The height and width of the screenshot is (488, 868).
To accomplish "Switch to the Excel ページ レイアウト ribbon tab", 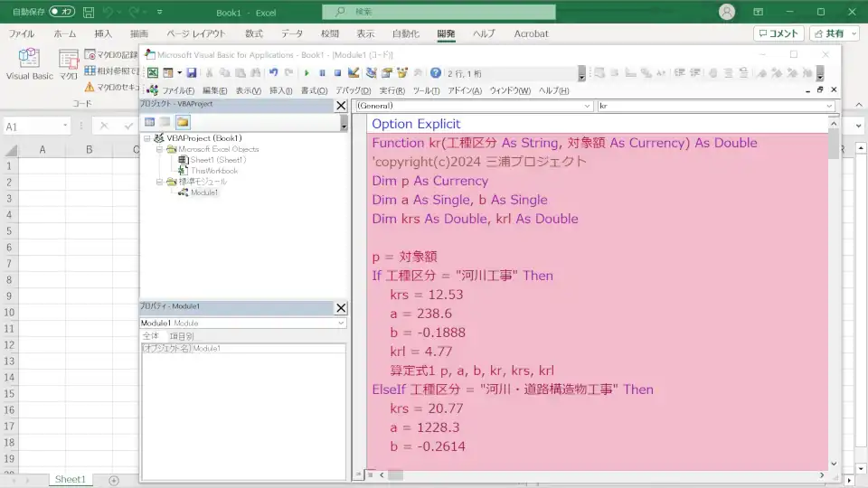I will (x=196, y=33).
